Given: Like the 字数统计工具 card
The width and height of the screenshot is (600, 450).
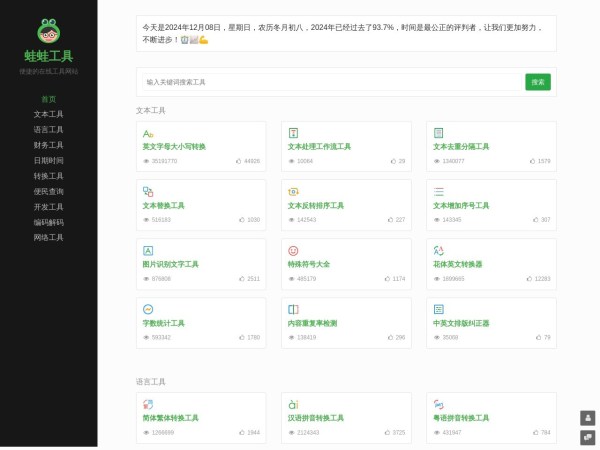Looking at the screenshot, I should point(241,337).
